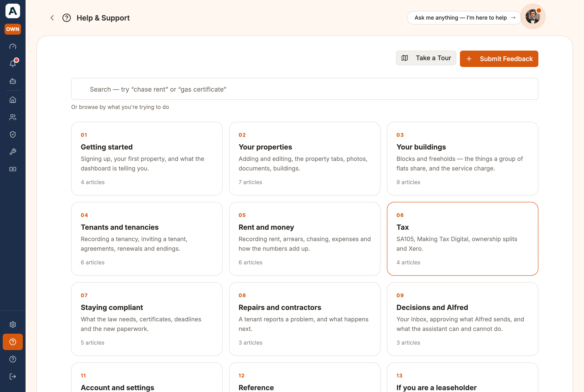Open the repairs wrench icon

pyautogui.click(x=13, y=152)
